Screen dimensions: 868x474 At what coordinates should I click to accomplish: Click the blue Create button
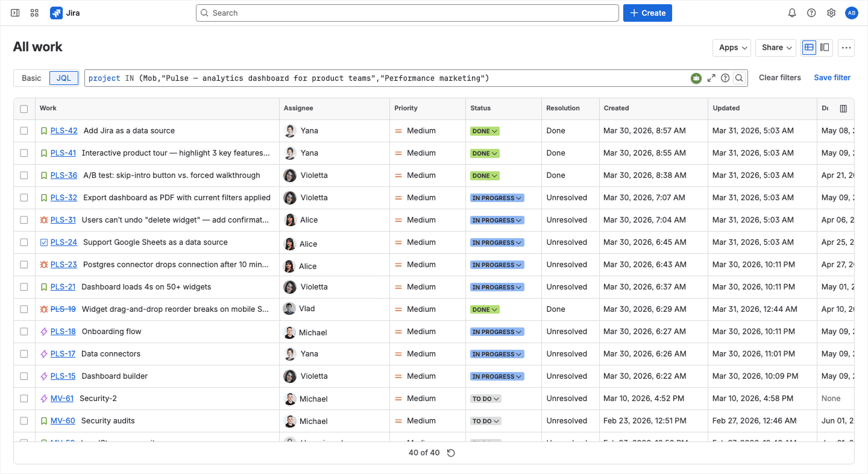(x=647, y=13)
